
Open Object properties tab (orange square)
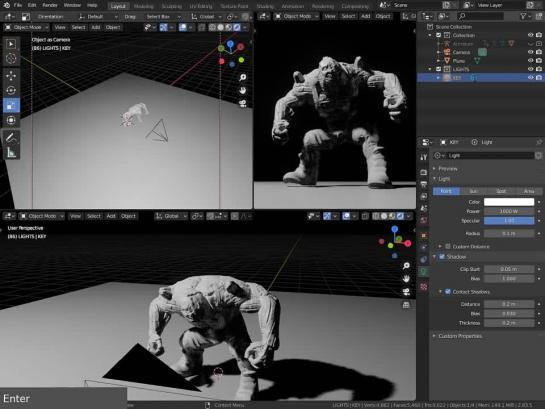point(423,235)
